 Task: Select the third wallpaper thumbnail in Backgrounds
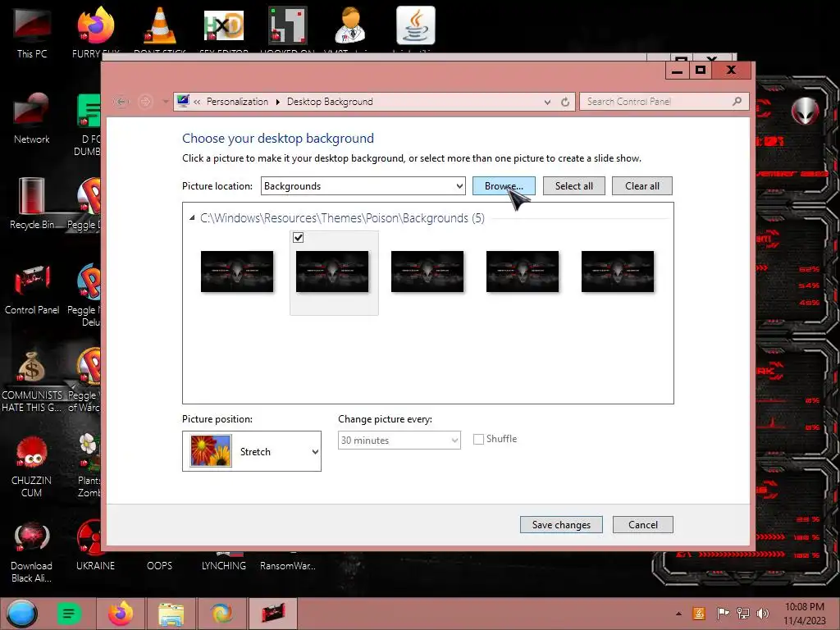tap(427, 272)
